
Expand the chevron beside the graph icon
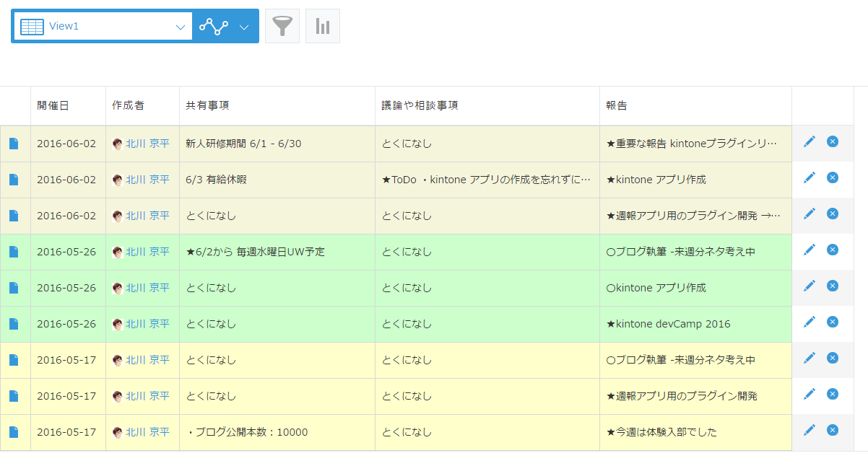click(x=244, y=27)
